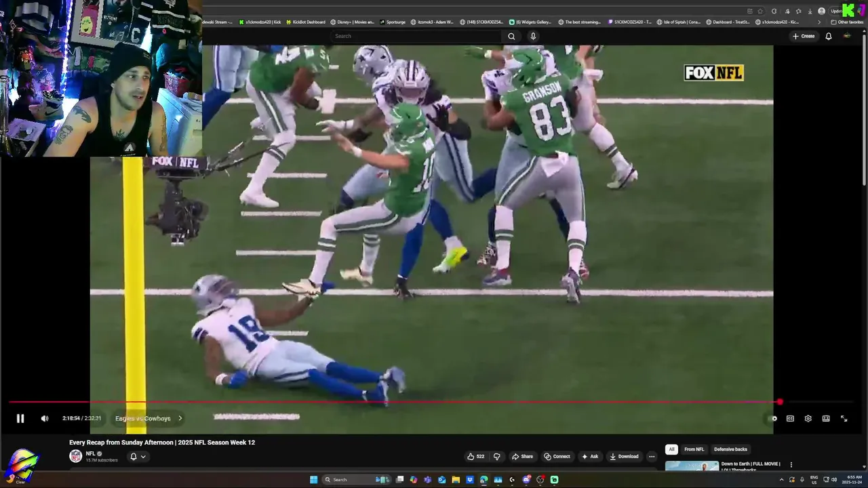Open the NFL channel avatar
This screenshot has width=868, height=488.
click(76, 456)
